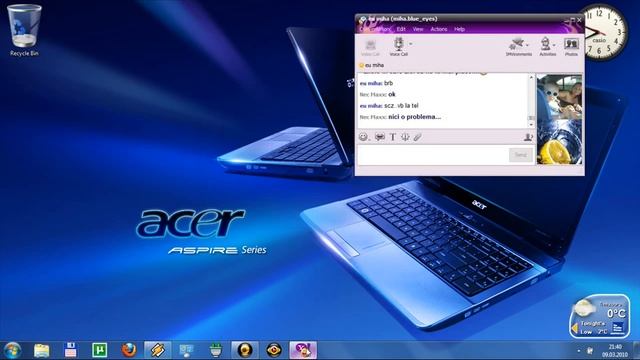Open the Actions menu in the chat window
This screenshot has height=360, width=640.
coord(439,29)
